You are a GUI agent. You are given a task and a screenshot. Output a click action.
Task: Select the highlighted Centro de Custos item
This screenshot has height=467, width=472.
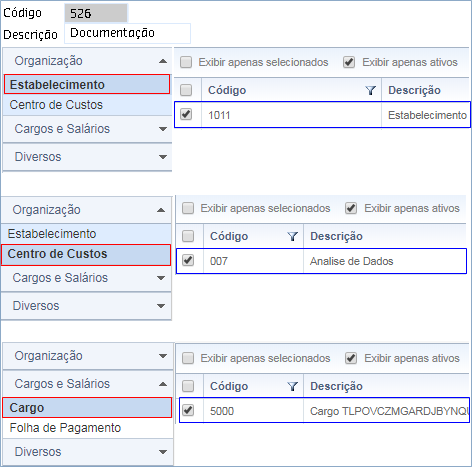pos(86,255)
